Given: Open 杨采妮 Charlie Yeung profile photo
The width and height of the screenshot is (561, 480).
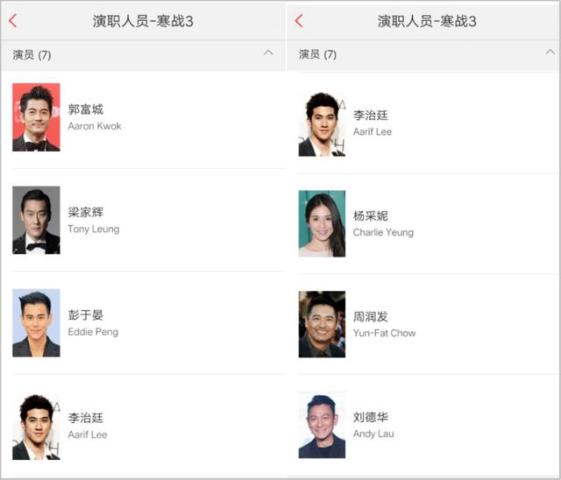Looking at the screenshot, I should 322,224.
